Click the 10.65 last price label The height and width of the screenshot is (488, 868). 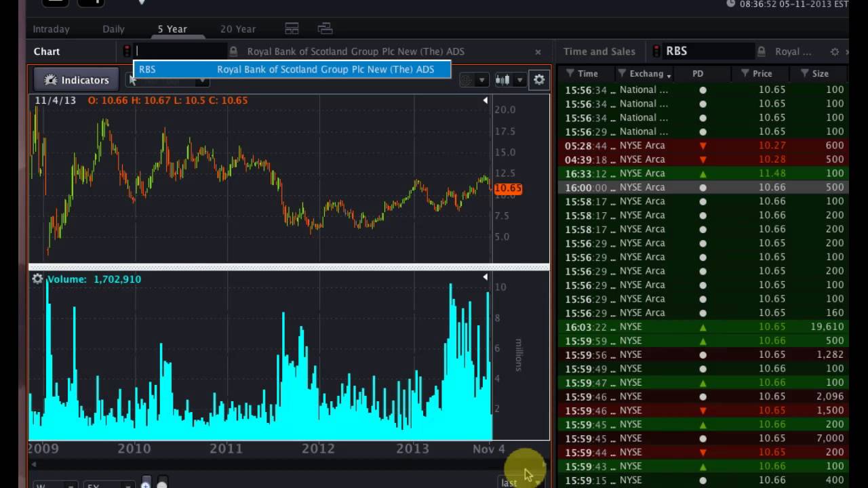tap(508, 188)
